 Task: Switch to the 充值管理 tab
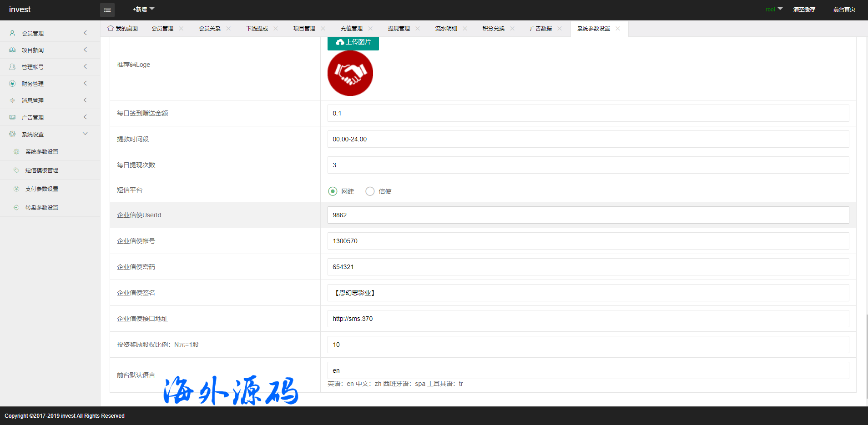(351, 28)
